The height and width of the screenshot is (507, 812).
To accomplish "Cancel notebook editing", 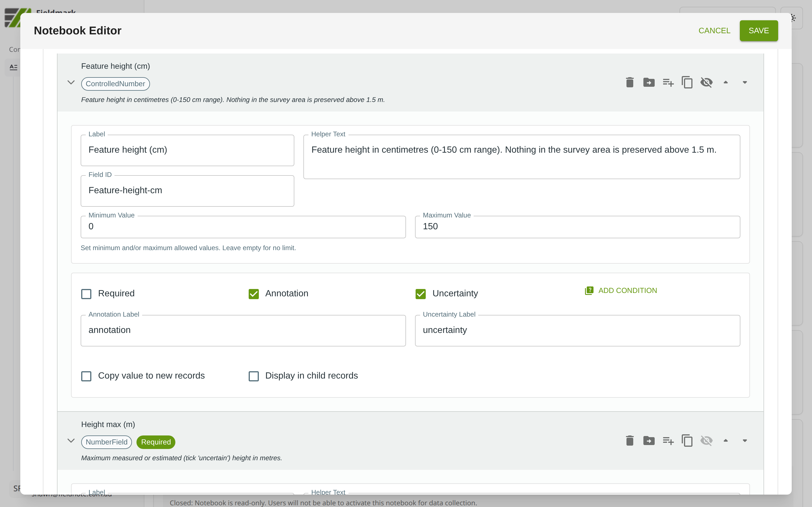I will click(714, 31).
